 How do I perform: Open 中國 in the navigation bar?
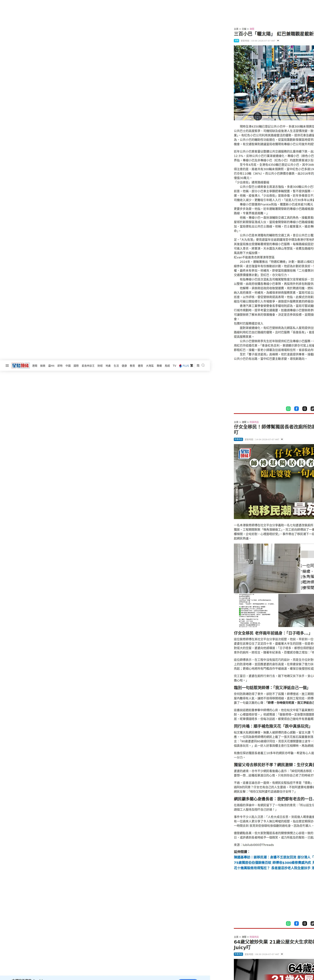68,366
